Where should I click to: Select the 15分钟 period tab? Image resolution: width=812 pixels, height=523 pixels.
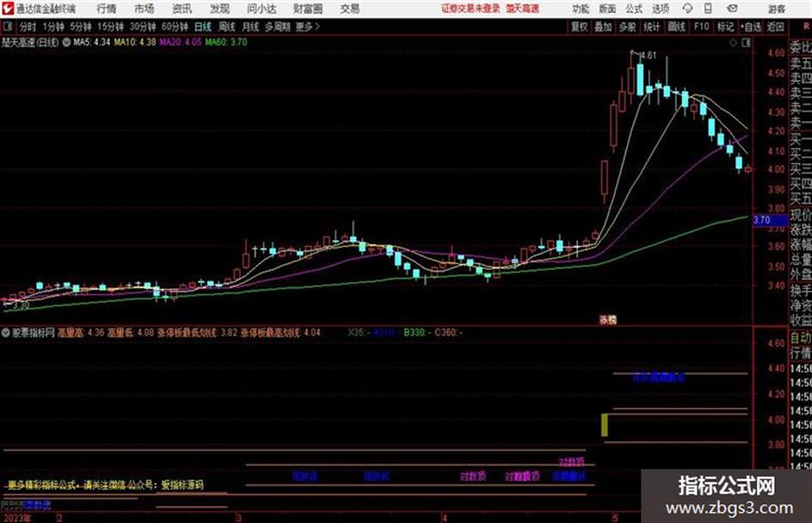[x=111, y=27]
